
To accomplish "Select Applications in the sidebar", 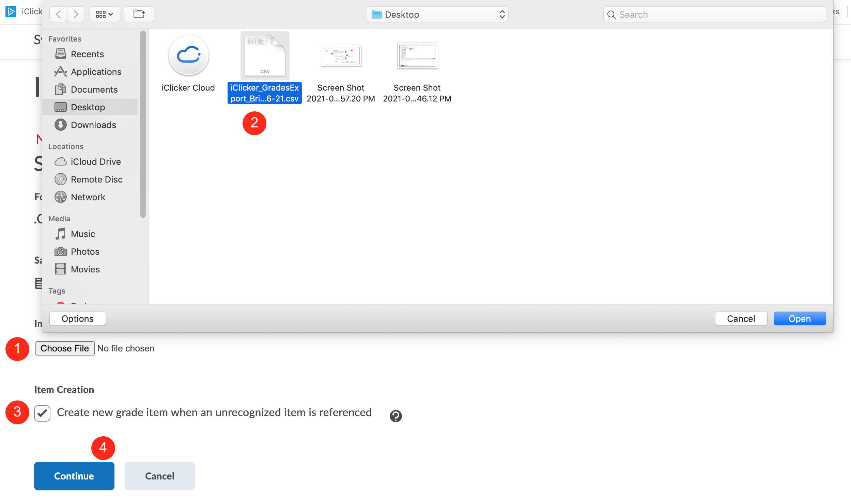I will pos(90,72).
